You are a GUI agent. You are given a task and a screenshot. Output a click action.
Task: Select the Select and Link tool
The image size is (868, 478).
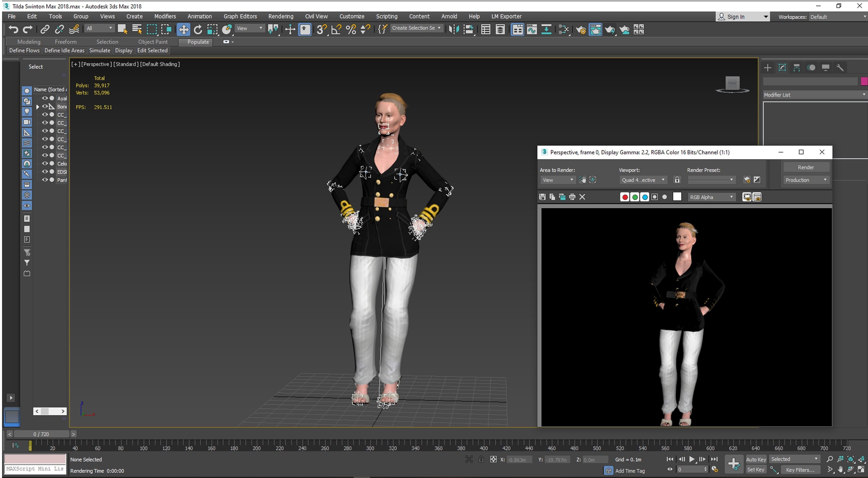(x=45, y=29)
